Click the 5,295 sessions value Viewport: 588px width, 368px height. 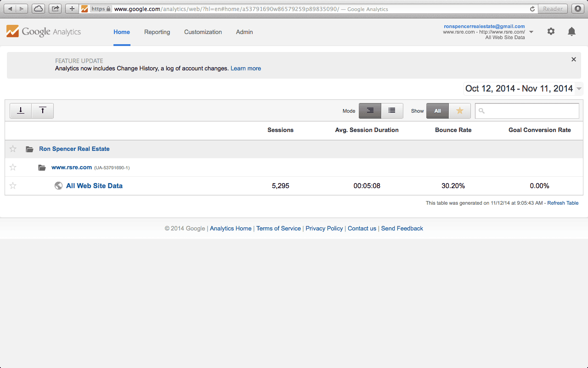281,186
